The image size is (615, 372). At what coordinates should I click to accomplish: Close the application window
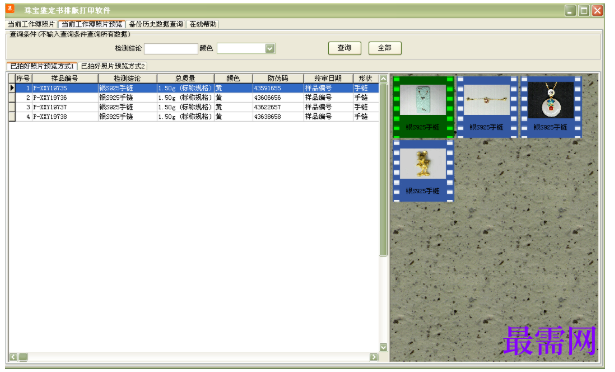[x=597, y=11]
